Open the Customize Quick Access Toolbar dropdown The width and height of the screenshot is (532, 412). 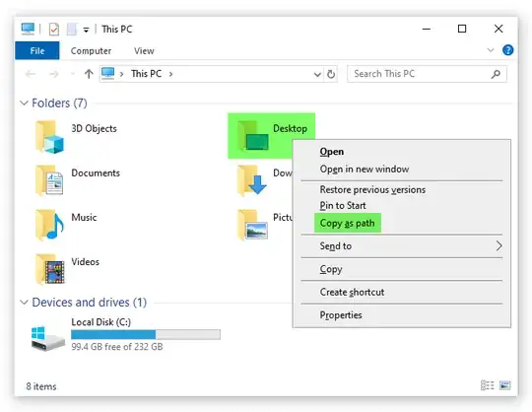[x=86, y=31]
